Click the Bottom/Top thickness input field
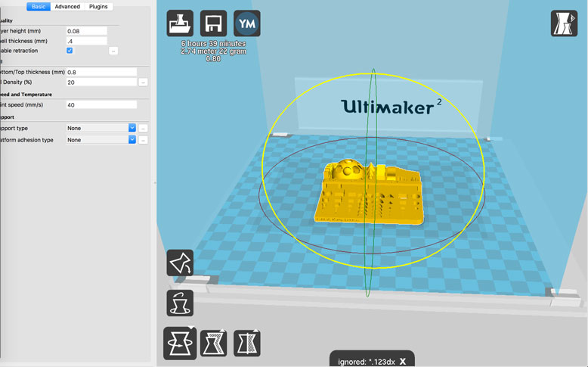Image resolution: width=588 pixels, height=367 pixels. click(x=101, y=72)
